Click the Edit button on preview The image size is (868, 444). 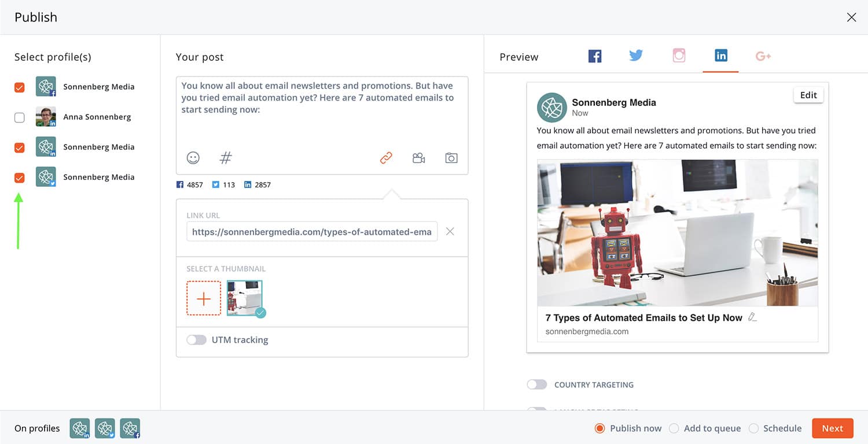click(x=808, y=95)
